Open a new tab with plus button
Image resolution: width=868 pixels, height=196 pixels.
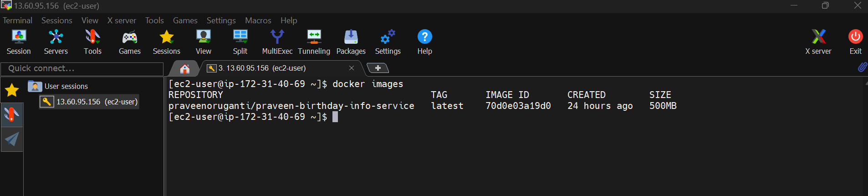(378, 68)
